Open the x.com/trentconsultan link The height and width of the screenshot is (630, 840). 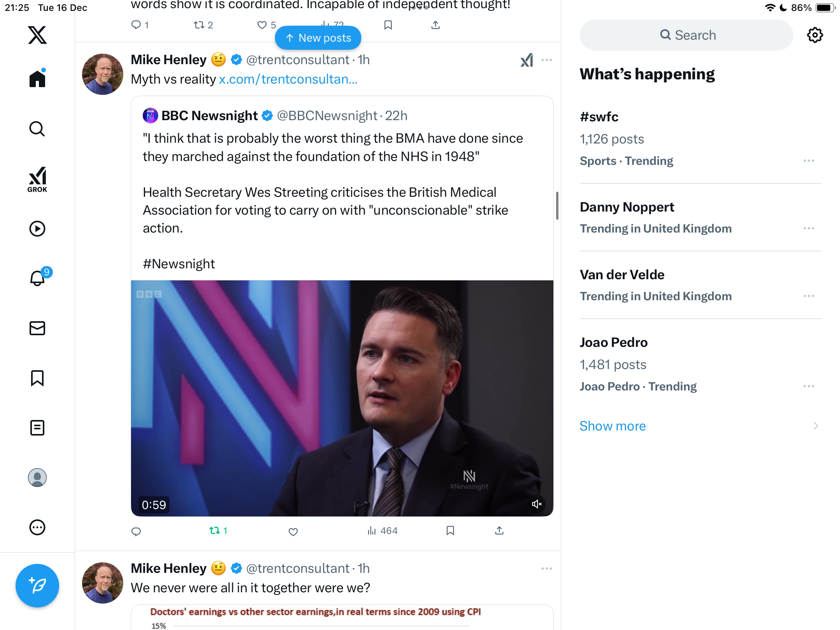coord(288,79)
